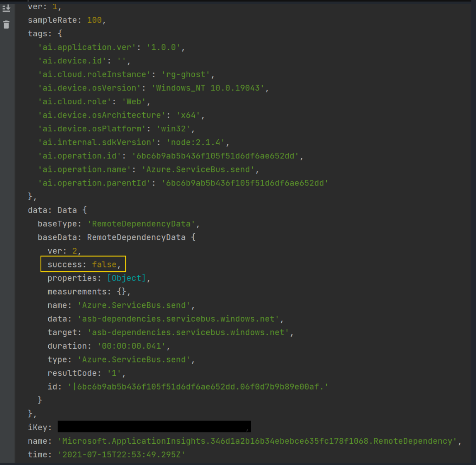This screenshot has height=465, width=476.
Task: Click the target field servicebus host value
Action: pos(188,332)
